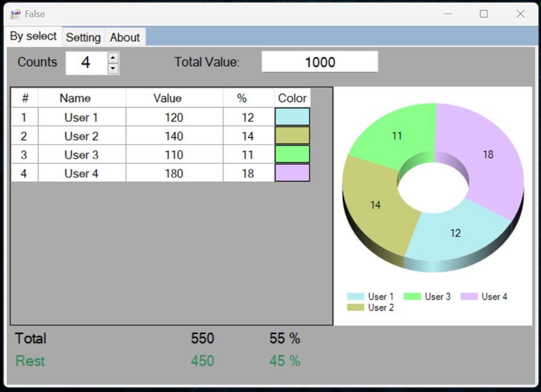Open the color swatch for User 1
The image size is (541, 392).
[292, 117]
